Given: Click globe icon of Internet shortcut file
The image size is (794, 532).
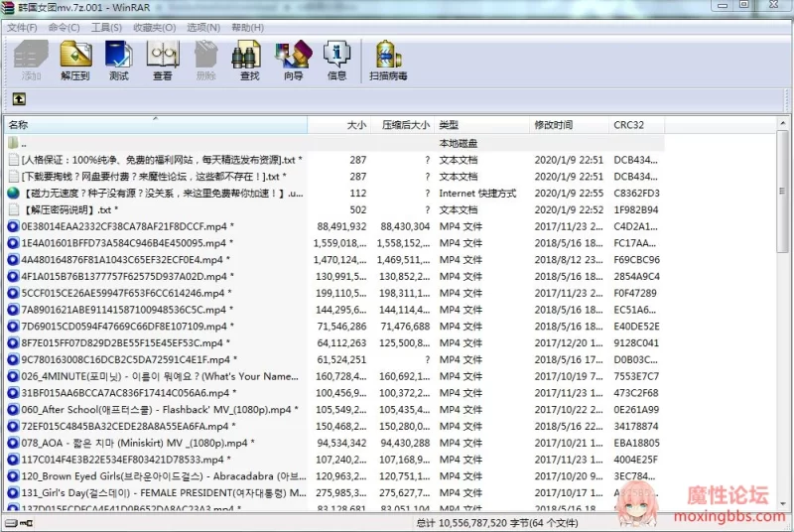Looking at the screenshot, I should 13,193.
